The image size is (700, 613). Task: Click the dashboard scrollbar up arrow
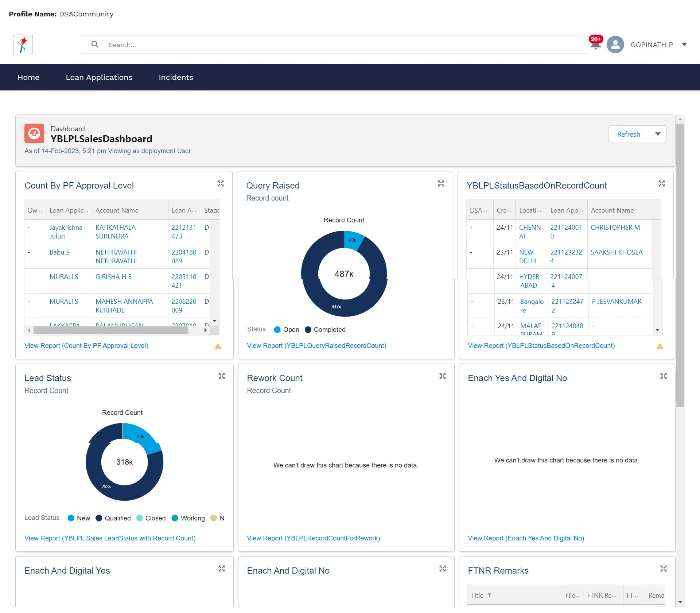[x=680, y=119]
